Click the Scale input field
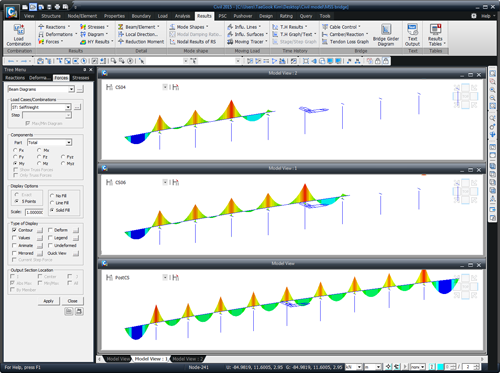The width and height of the screenshot is (500, 373). [x=34, y=212]
